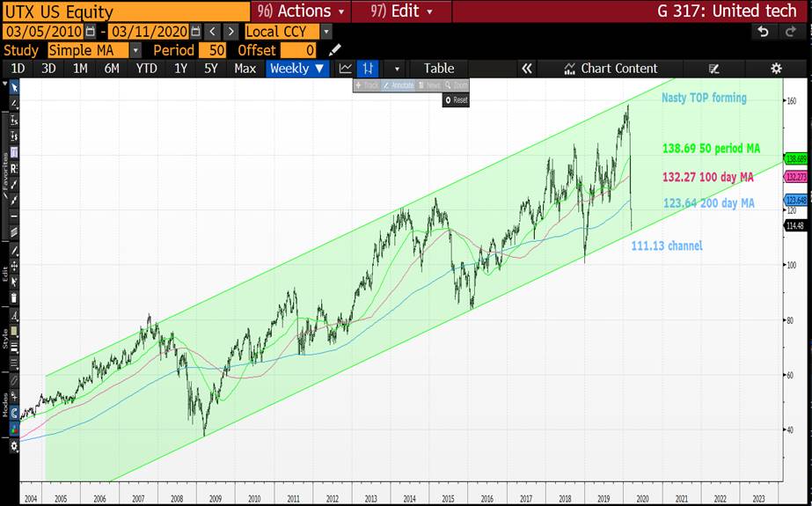Select the 3D range tab

(x=48, y=69)
